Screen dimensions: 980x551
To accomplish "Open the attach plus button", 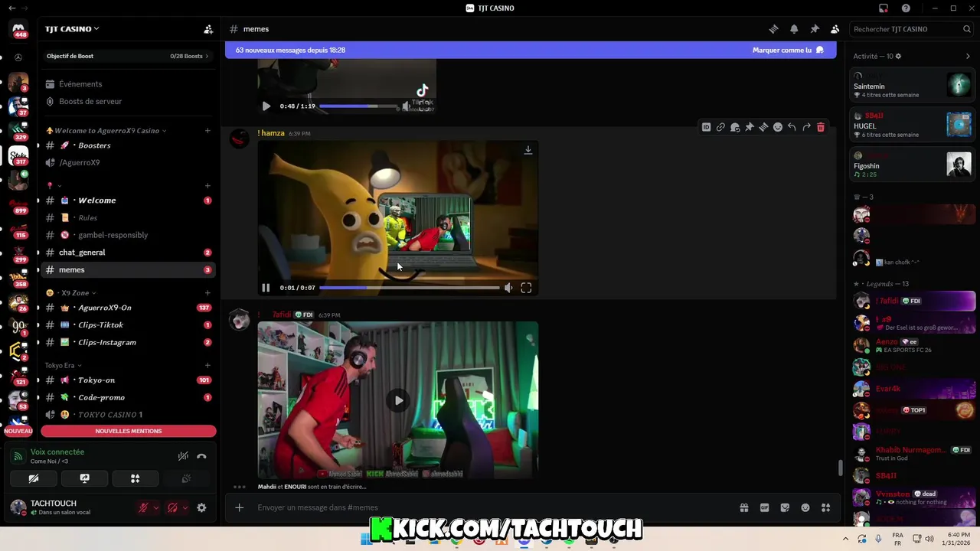I will pos(239,507).
